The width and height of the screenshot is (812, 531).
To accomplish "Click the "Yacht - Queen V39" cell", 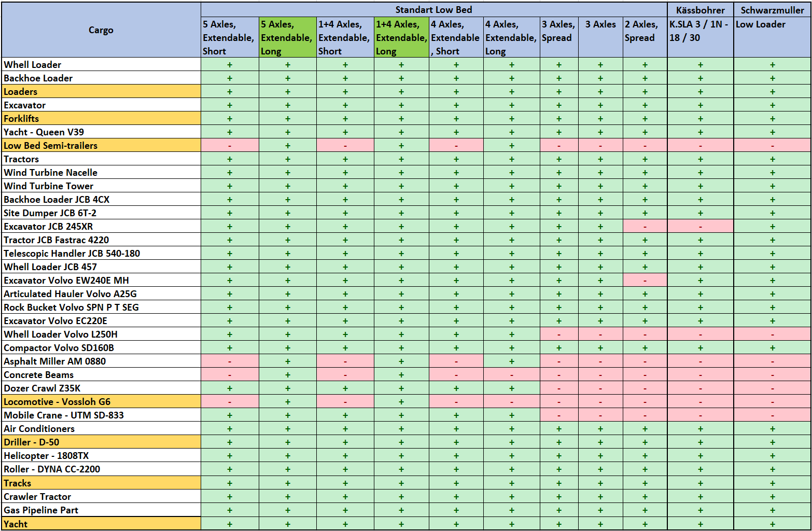I will (x=101, y=132).
